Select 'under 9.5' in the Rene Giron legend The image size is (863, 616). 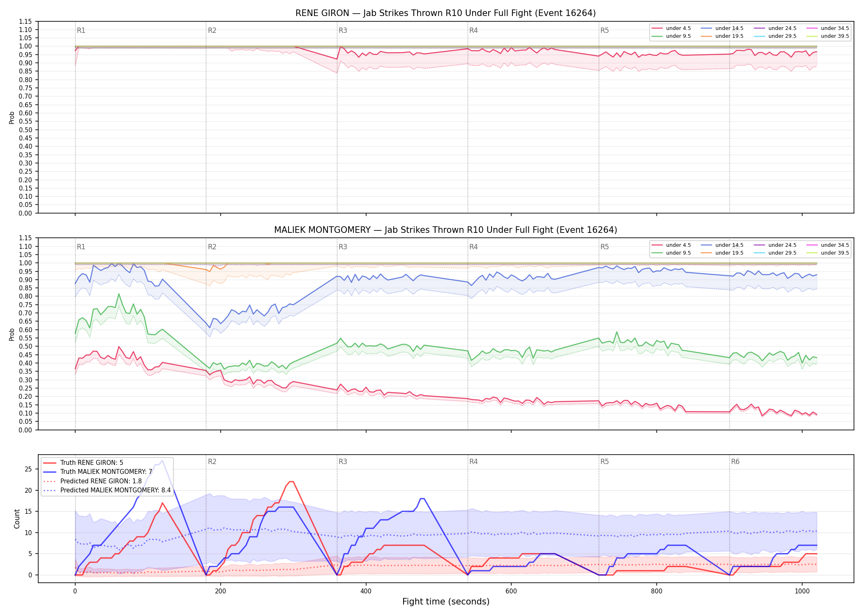[671, 36]
